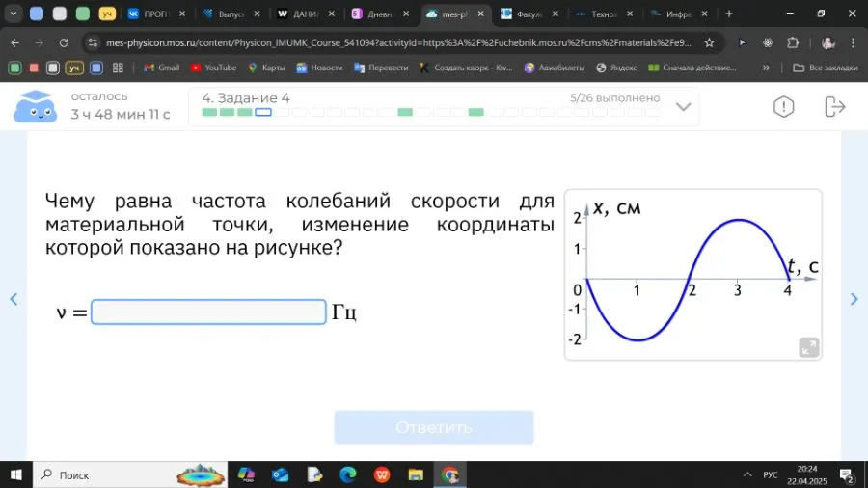Click the flower-shaped extension icon
This screenshot has width=868, height=488.
point(768,42)
